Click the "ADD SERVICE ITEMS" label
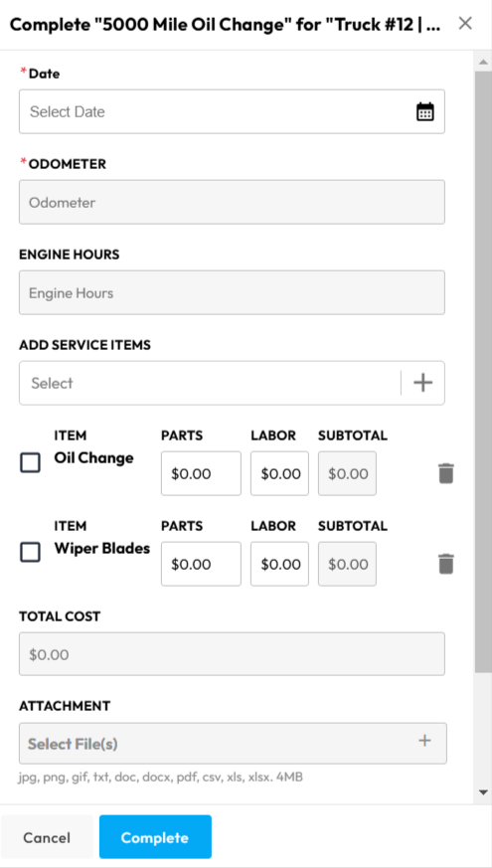492x868 pixels. [x=84, y=345]
